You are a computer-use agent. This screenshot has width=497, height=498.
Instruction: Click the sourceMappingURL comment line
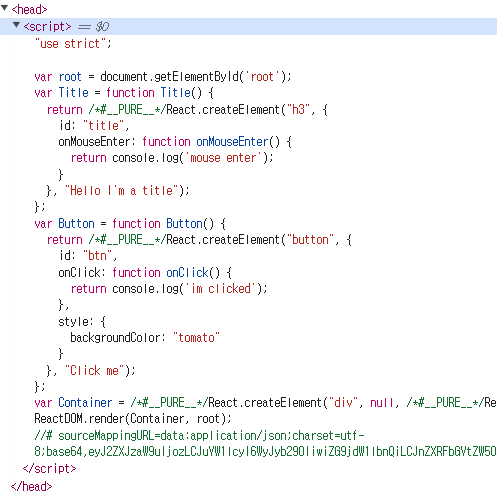tap(199, 436)
